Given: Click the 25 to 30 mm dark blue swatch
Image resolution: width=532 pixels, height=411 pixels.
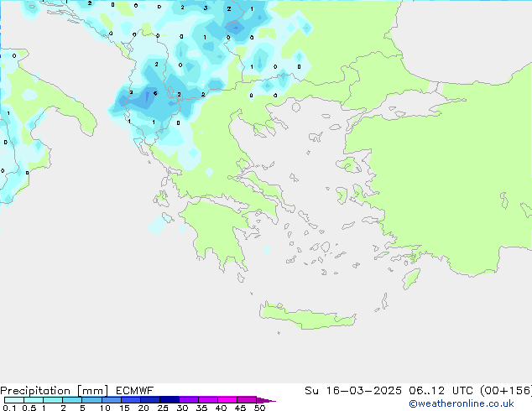Looking at the screenshot, I should 170,400.
